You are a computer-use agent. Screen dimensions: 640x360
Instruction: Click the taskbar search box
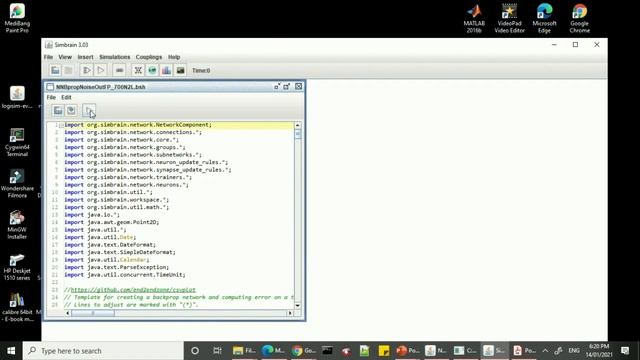[x=103, y=351]
